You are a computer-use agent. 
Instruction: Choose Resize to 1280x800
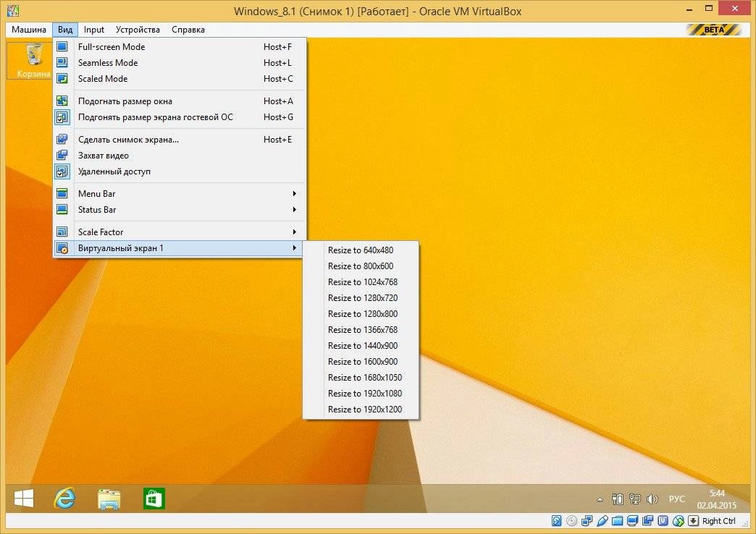(x=361, y=314)
